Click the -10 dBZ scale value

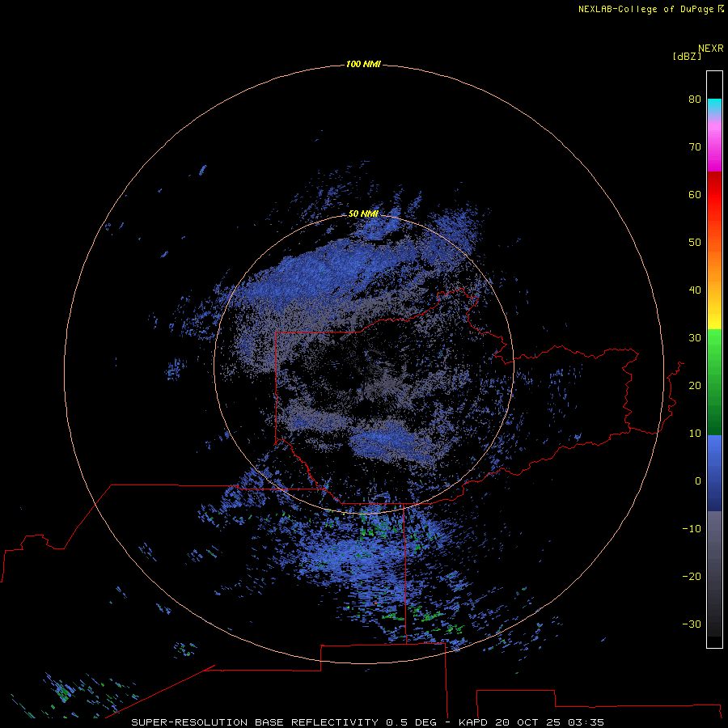click(692, 529)
